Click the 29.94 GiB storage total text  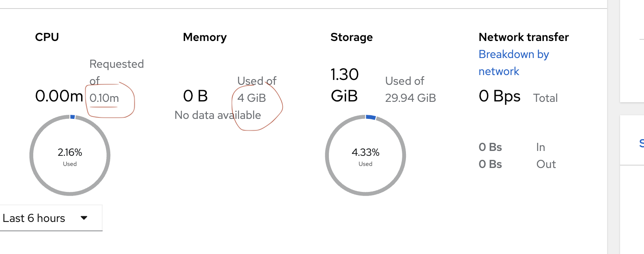tap(410, 98)
